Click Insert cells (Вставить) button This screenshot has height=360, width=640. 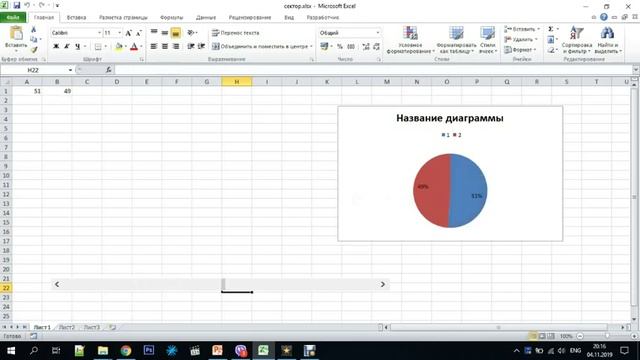521,29
